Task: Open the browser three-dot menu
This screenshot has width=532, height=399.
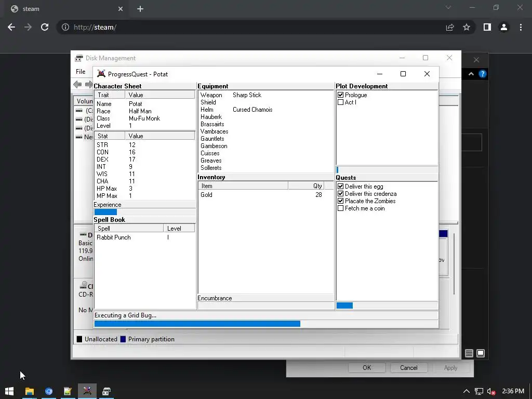Action: click(521, 27)
